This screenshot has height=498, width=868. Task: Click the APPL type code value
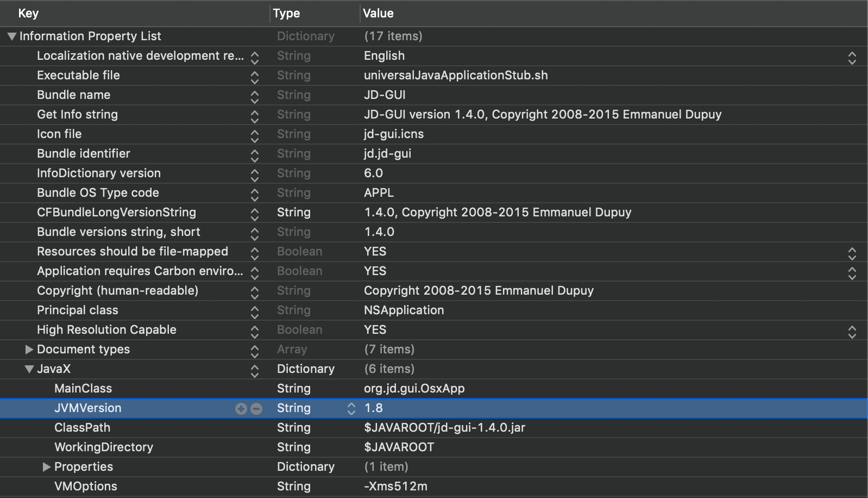(x=379, y=193)
